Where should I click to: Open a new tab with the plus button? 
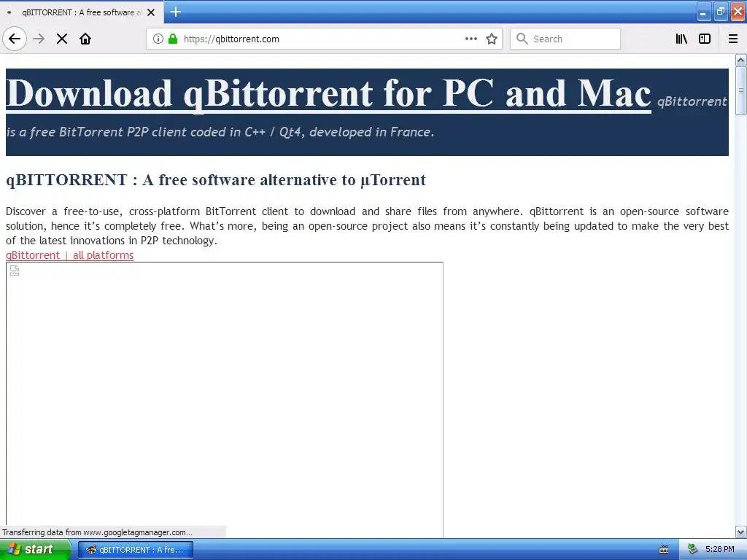[x=176, y=12]
